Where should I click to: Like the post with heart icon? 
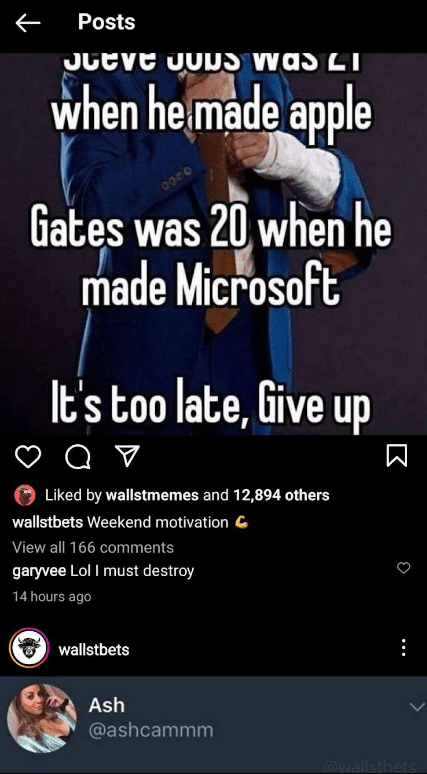tap(28, 457)
